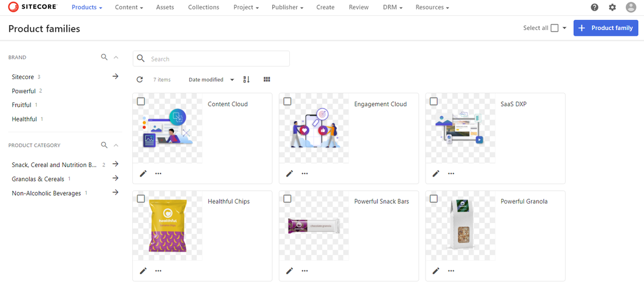
Task: Check the Select all checkbox
Action: 554,28
